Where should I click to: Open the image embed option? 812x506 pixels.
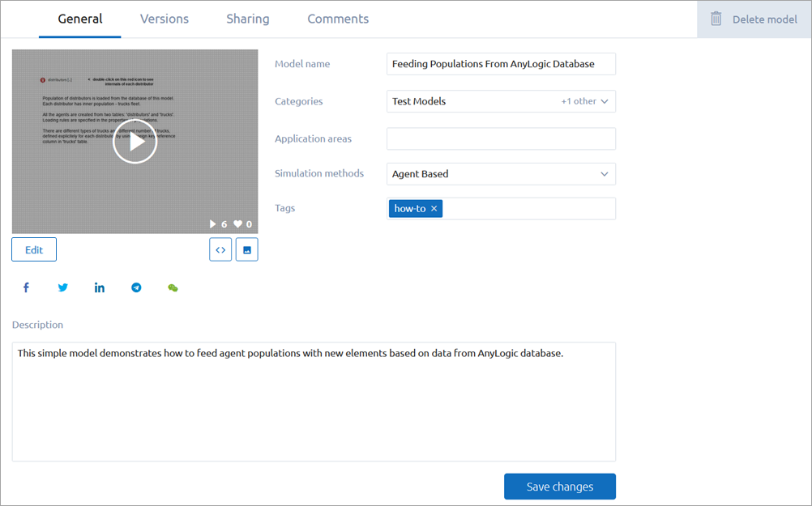click(246, 249)
